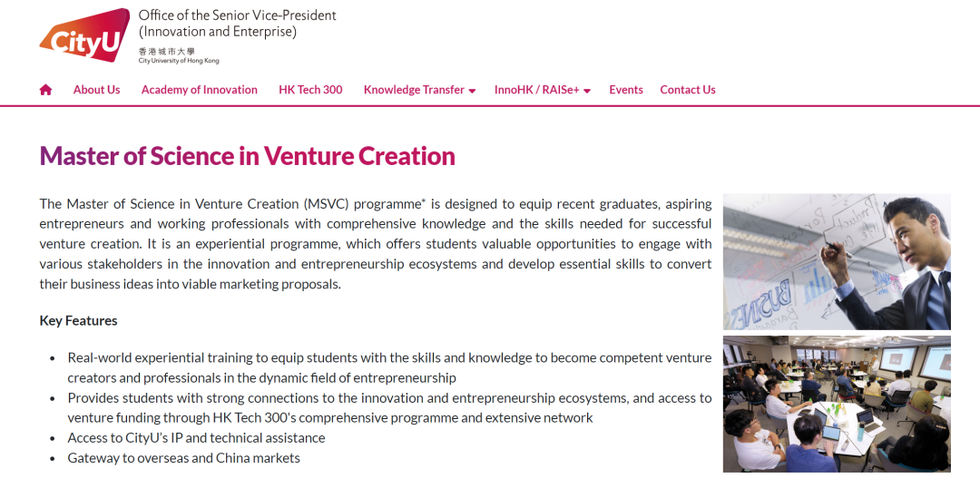Open Academy of Innovation page
This screenshot has width=980, height=488.
[x=199, y=90]
